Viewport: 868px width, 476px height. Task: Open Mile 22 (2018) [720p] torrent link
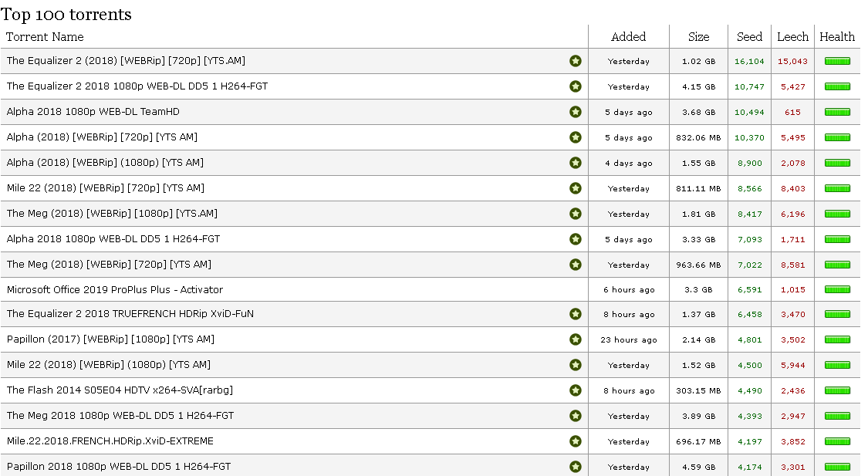click(x=105, y=188)
